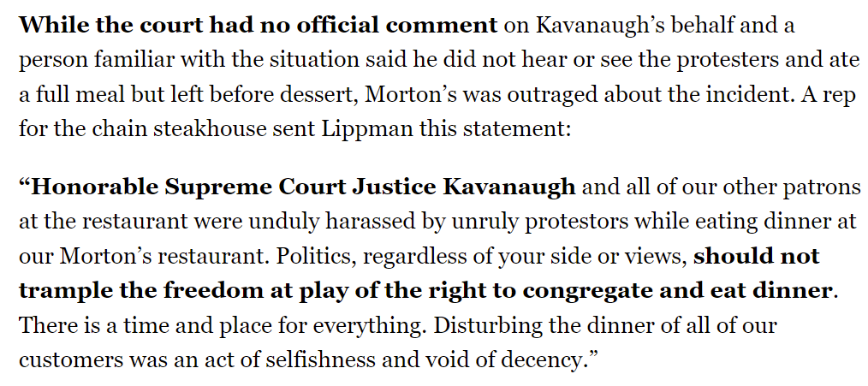Click the sentence "There is a time and place for everything"

pyautogui.click(x=223, y=326)
